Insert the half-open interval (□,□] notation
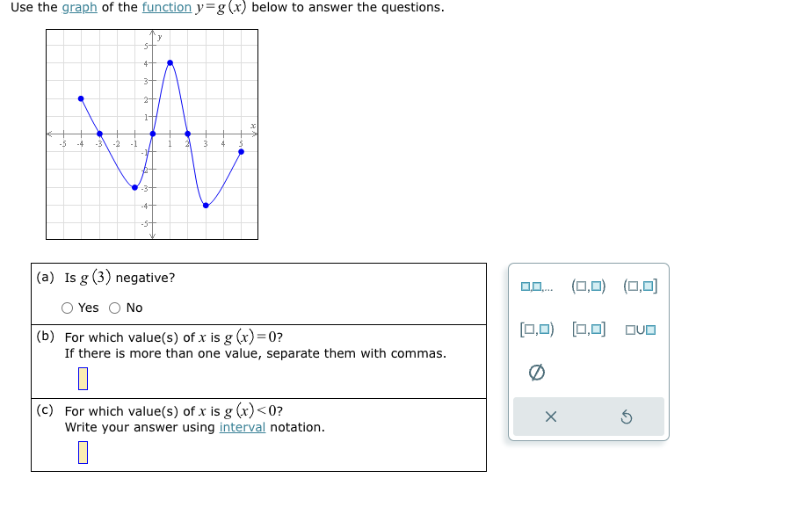 (641, 285)
